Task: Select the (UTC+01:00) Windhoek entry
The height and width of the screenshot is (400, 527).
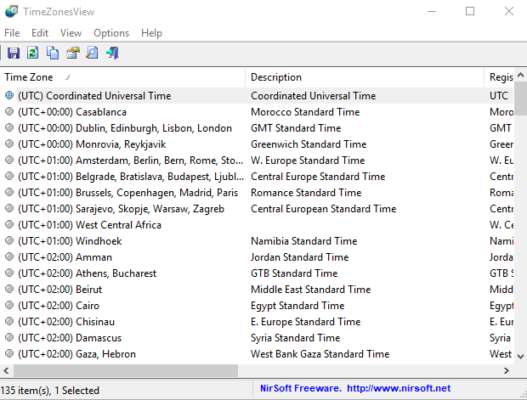Action: (70, 241)
